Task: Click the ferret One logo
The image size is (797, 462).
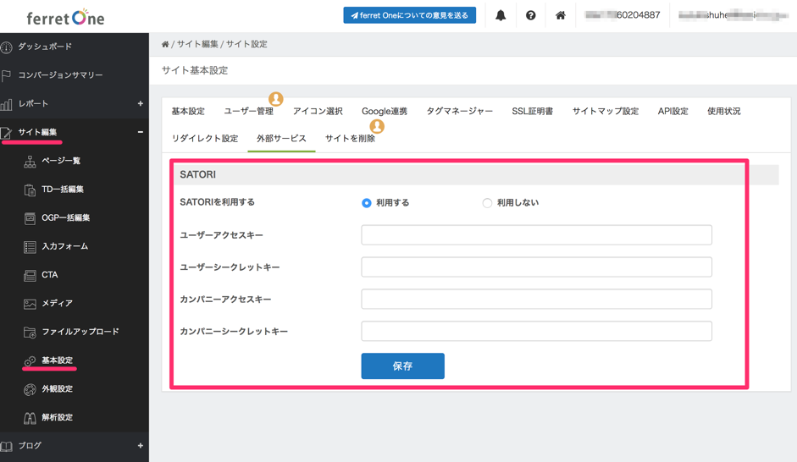Action: [65, 18]
